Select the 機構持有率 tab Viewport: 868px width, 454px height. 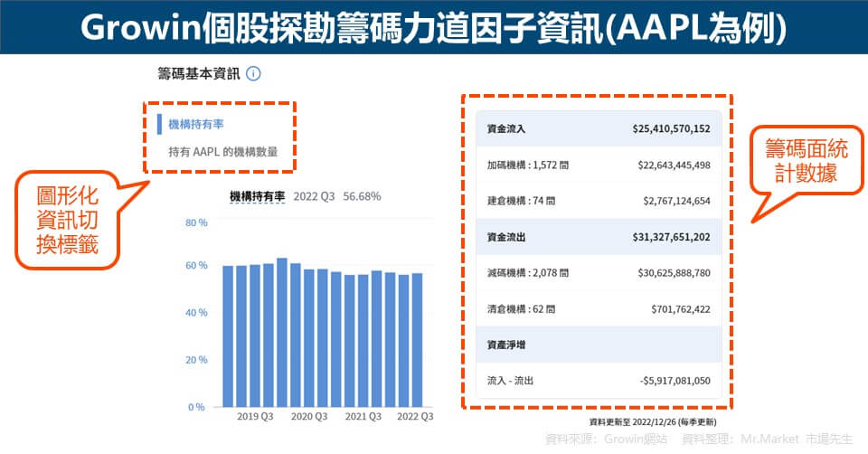[x=195, y=124]
